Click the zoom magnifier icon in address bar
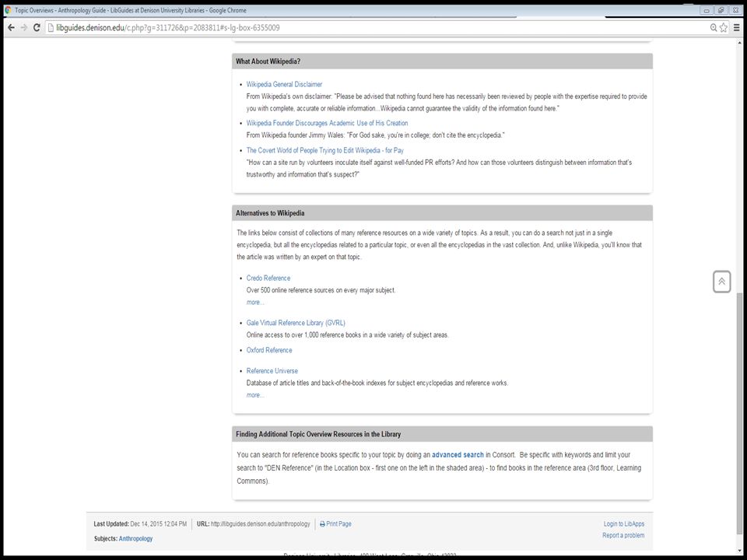This screenshot has height=560, width=747. click(x=714, y=28)
